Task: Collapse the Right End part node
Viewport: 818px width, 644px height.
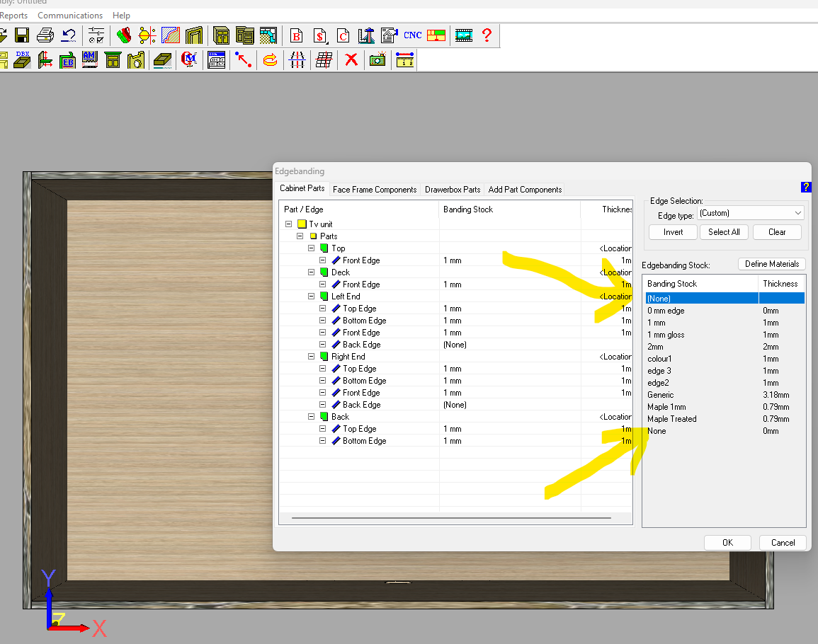Action: [312, 357]
